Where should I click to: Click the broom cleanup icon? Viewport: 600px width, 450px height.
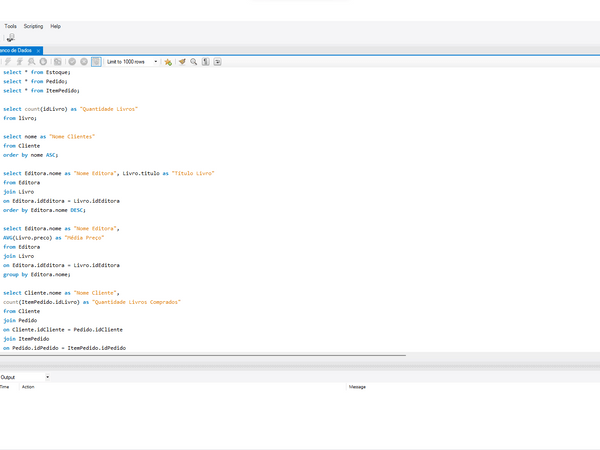click(x=181, y=61)
